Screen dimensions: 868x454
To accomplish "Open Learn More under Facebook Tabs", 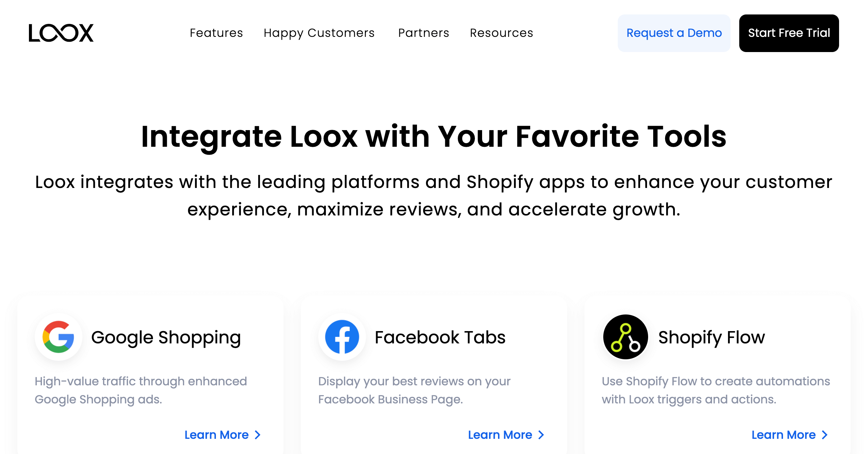I will click(x=500, y=435).
